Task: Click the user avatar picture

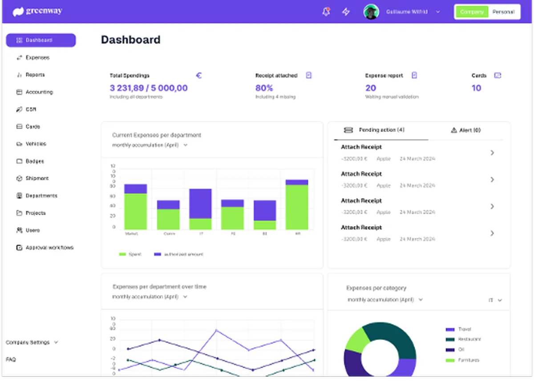Action: [x=371, y=12]
